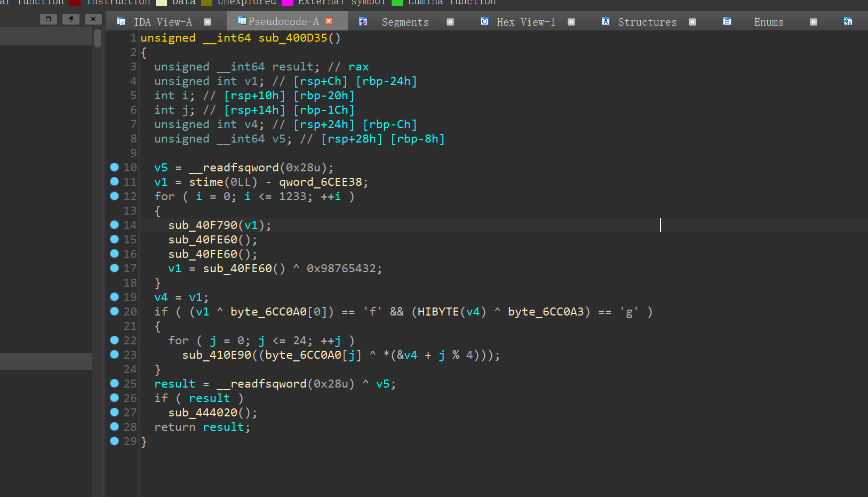Close the Pseudocode-A tab
The width and height of the screenshot is (868, 497).
[x=329, y=21]
